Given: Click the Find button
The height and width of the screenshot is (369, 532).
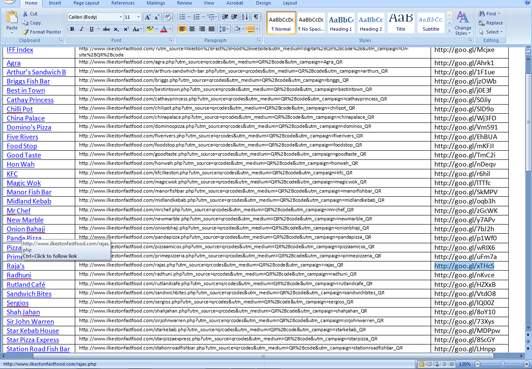Looking at the screenshot, I should 489,14.
